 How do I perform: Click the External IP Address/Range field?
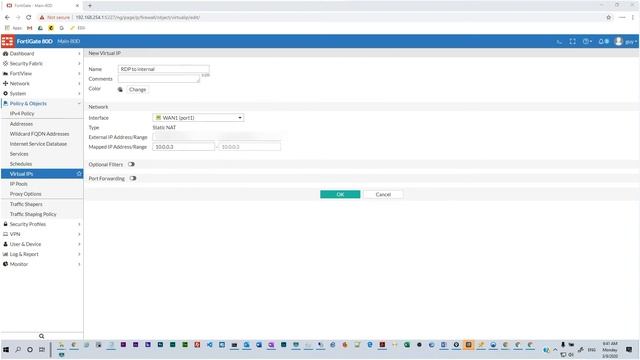pos(216,137)
